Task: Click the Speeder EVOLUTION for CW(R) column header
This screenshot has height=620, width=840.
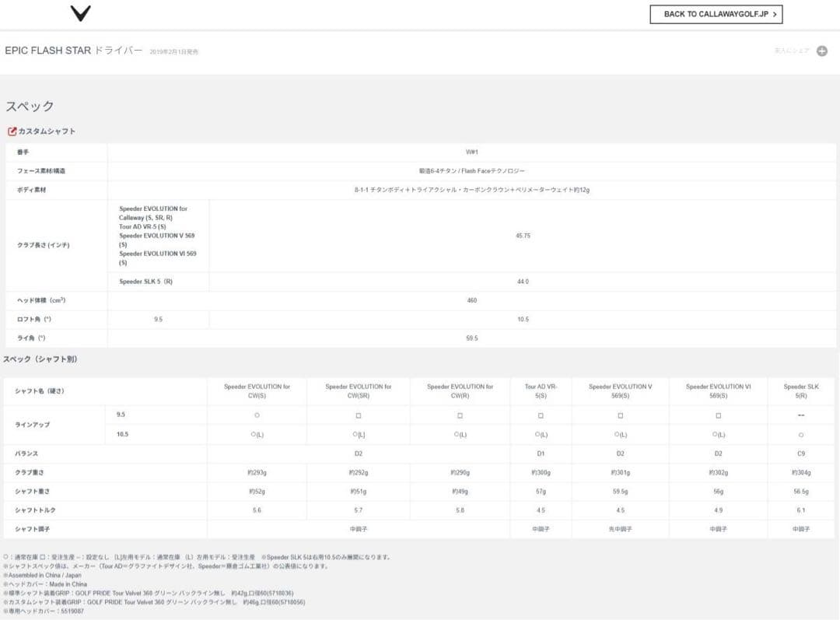Action: (x=460, y=391)
